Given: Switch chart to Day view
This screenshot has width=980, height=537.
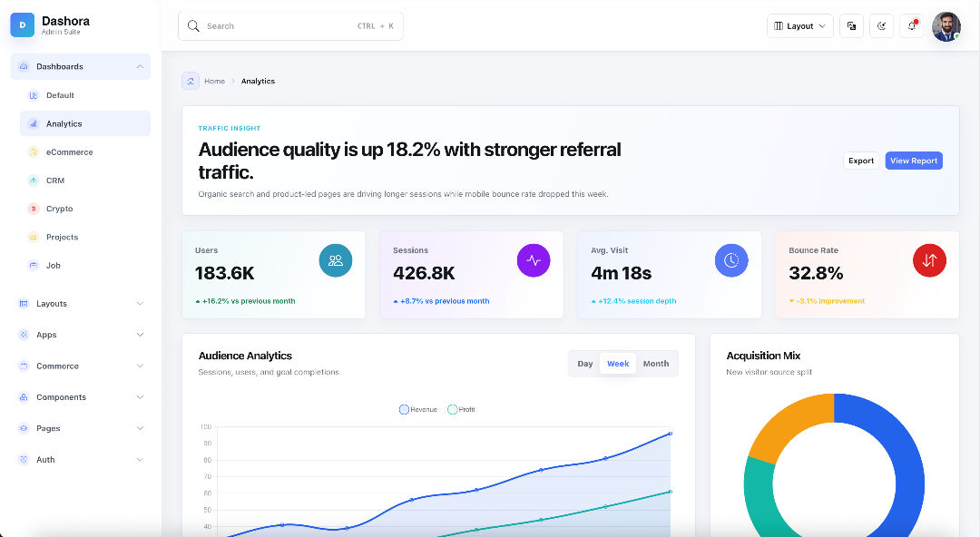Looking at the screenshot, I should pyautogui.click(x=585, y=364).
